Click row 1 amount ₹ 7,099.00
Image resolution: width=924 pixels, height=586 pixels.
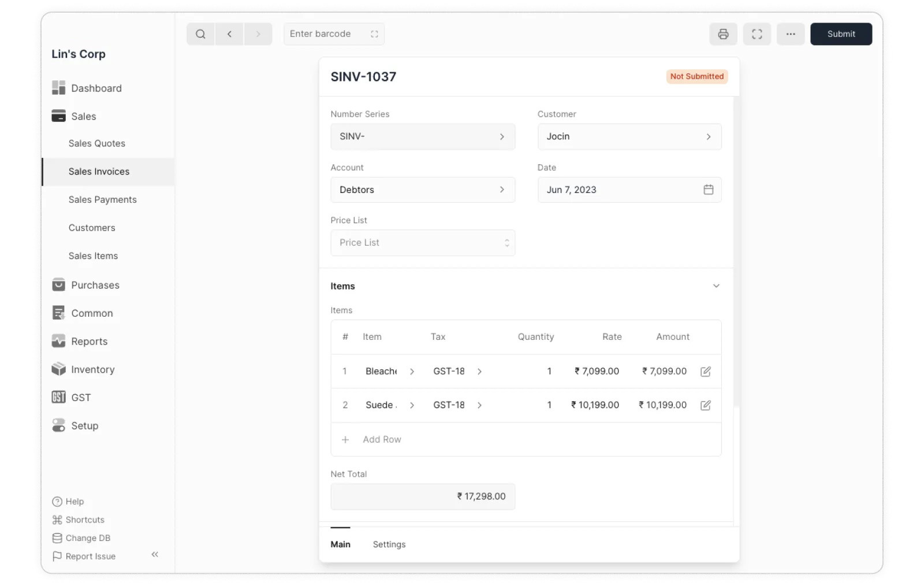pyautogui.click(x=664, y=372)
